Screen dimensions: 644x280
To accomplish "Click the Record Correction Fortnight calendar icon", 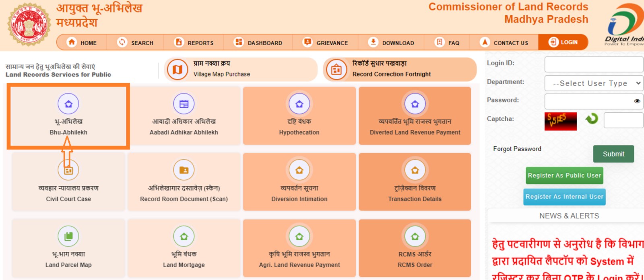I will pos(336,70).
